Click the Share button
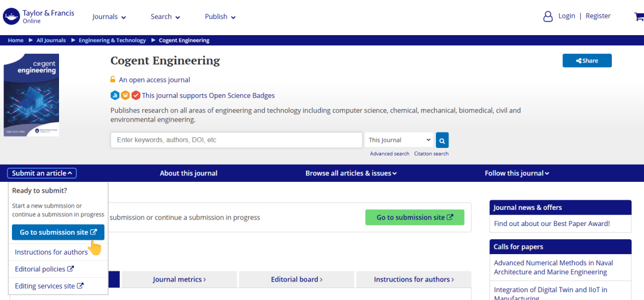644x300 pixels. [x=587, y=60]
